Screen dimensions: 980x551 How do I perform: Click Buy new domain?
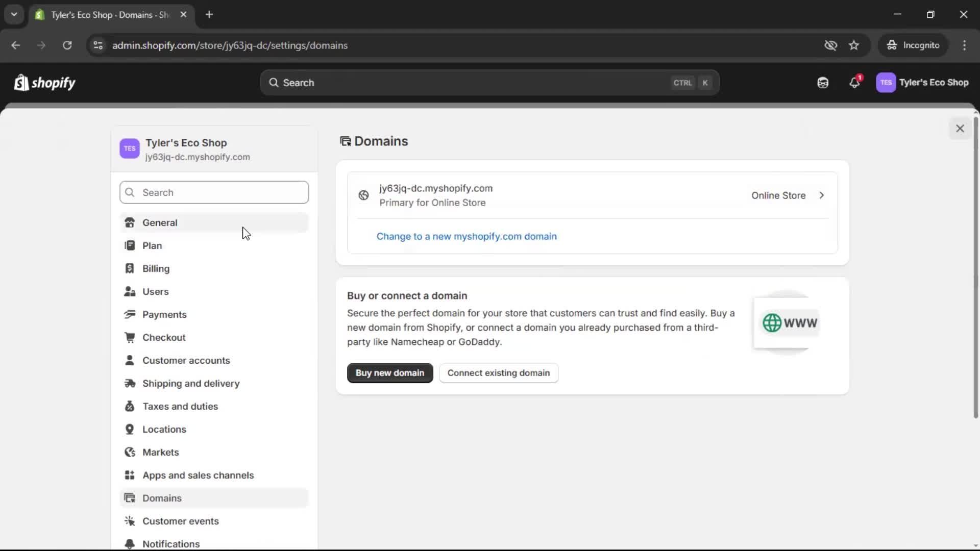tap(389, 373)
